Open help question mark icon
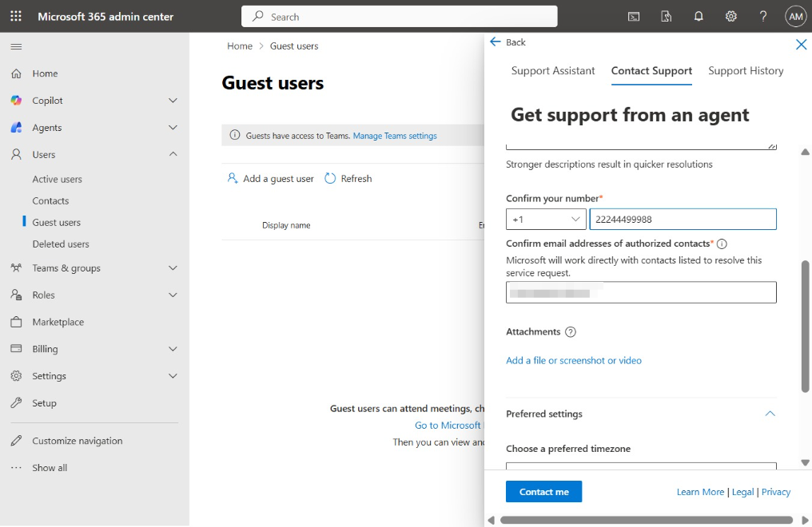 pyautogui.click(x=762, y=17)
